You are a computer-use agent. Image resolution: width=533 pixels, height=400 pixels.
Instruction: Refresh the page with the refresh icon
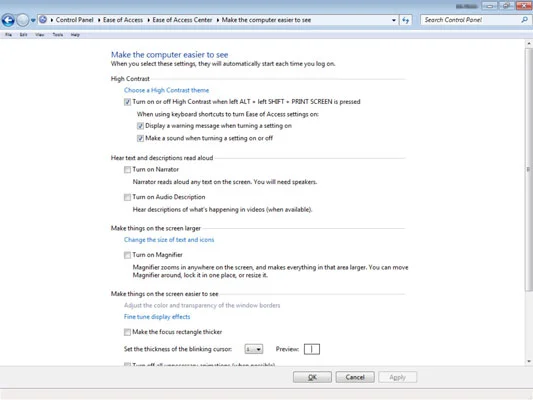coord(406,20)
